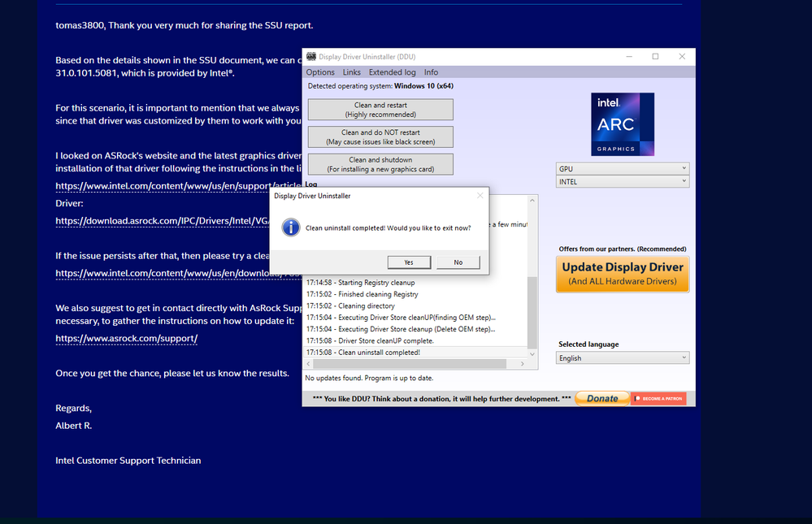Open the Options menu in DDU

(x=320, y=72)
